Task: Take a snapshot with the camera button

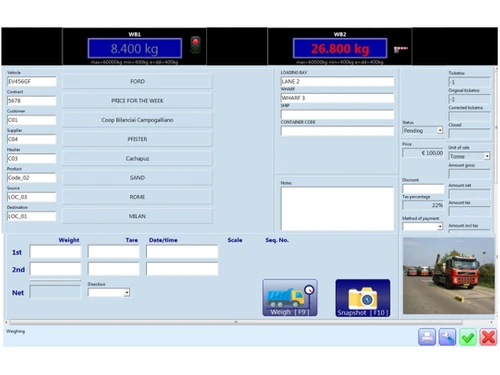Action: tap(363, 298)
